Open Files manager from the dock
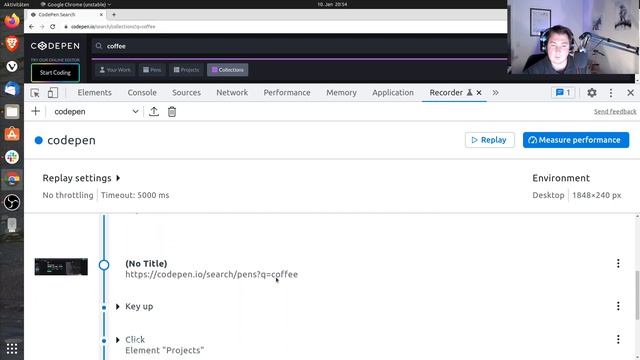Viewport: 640px width, 360px height. click(12, 111)
